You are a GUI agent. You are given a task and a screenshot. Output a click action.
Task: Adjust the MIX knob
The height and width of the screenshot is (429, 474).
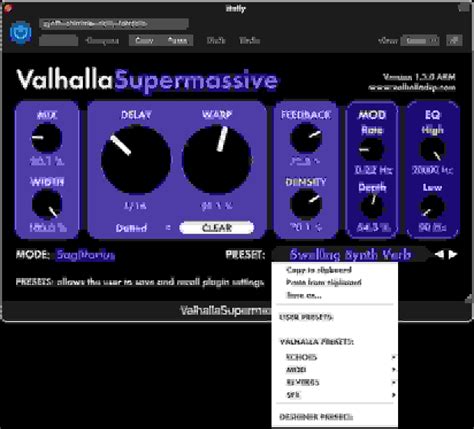click(47, 138)
